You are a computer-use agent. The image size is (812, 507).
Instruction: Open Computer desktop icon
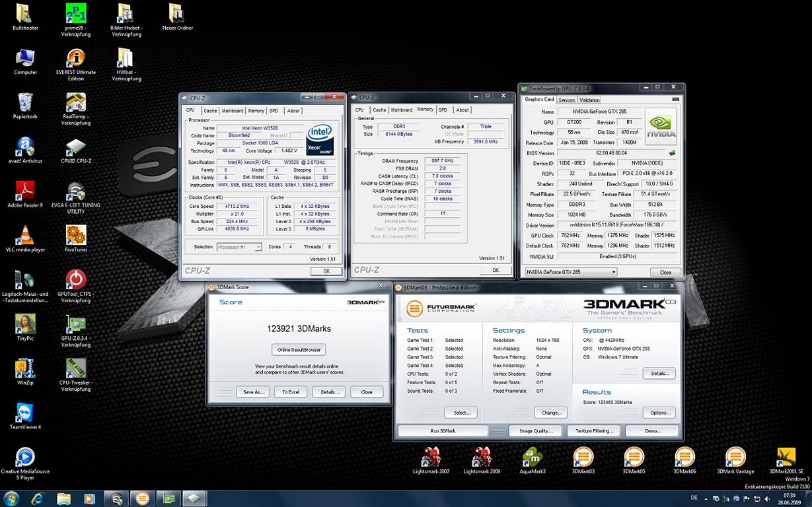point(25,57)
